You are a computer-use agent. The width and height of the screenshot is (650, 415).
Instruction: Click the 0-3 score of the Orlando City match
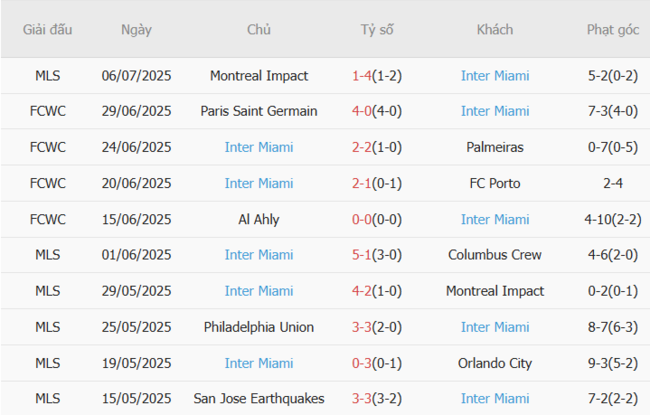tap(363, 363)
